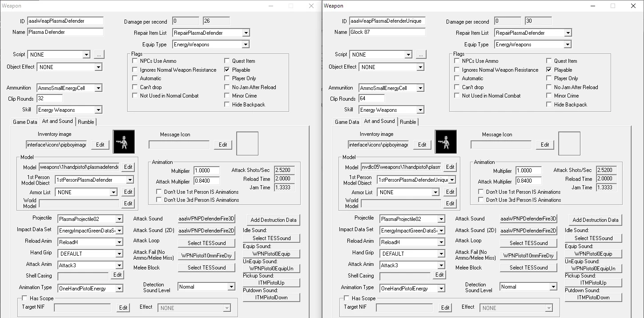Click Melee Block Select TESSound in Glock 87 window
The height and width of the screenshot is (318, 644).
point(528,268)
